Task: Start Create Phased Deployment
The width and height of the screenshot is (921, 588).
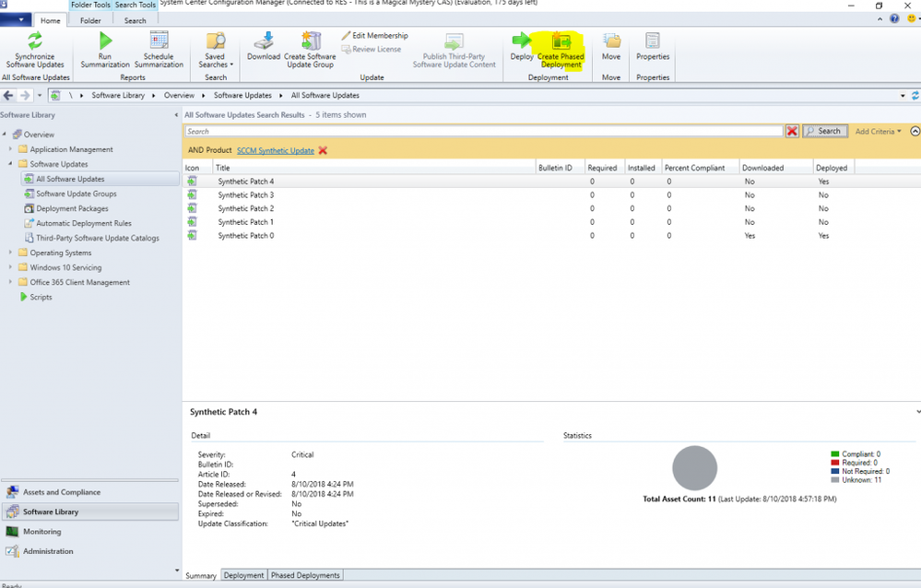Action: point(561,48)
